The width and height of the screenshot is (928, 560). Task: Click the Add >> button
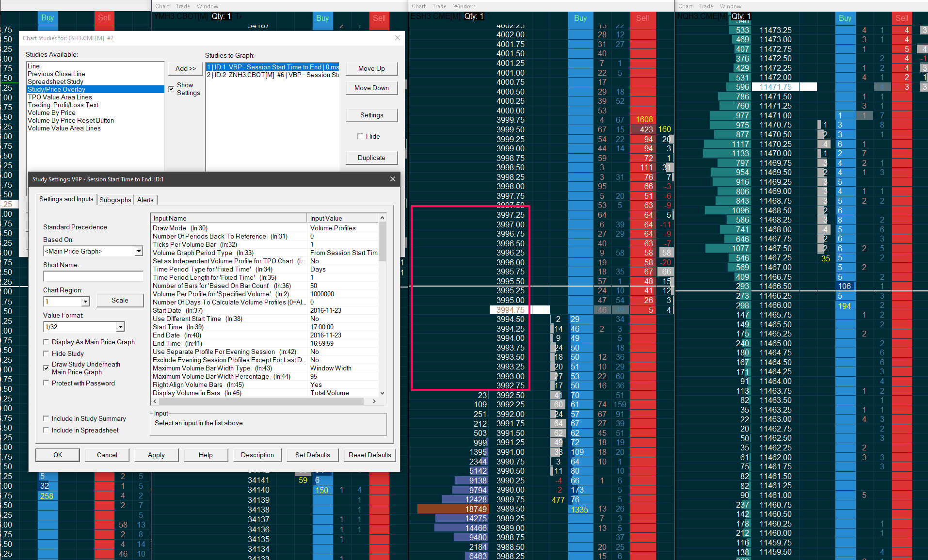[185, 69]
